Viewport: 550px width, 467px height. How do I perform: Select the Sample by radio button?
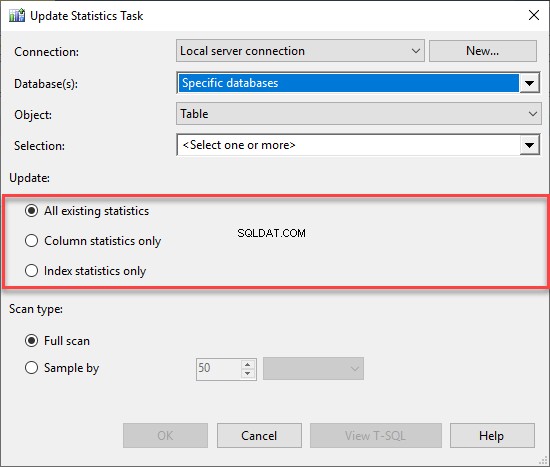32,368
